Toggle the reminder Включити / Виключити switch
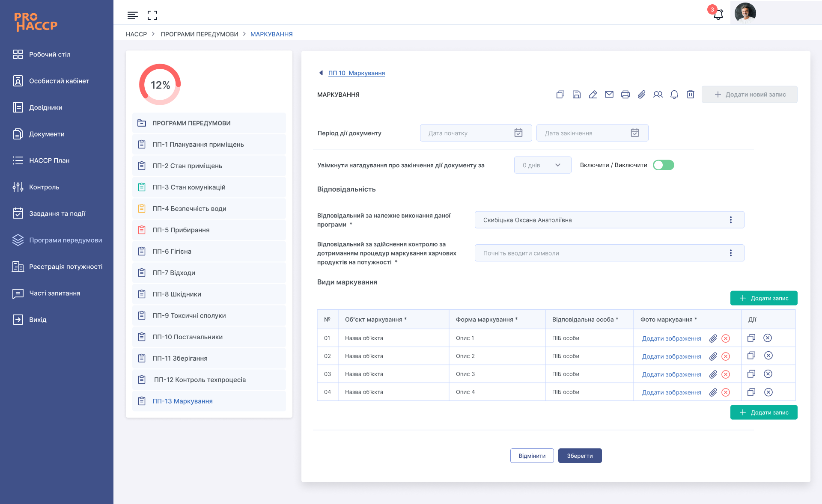This screenshot has width=822, height=504. click(x=663, y=165)
